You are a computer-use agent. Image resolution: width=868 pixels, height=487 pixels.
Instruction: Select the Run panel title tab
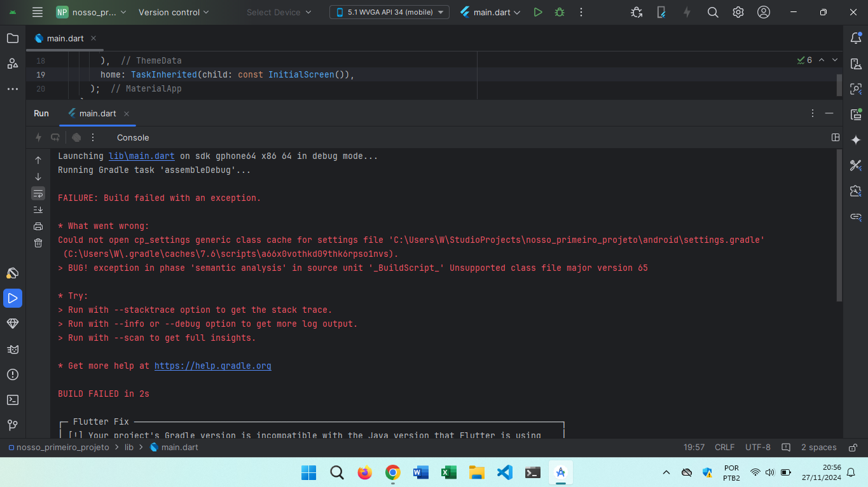tap(41, 113)
